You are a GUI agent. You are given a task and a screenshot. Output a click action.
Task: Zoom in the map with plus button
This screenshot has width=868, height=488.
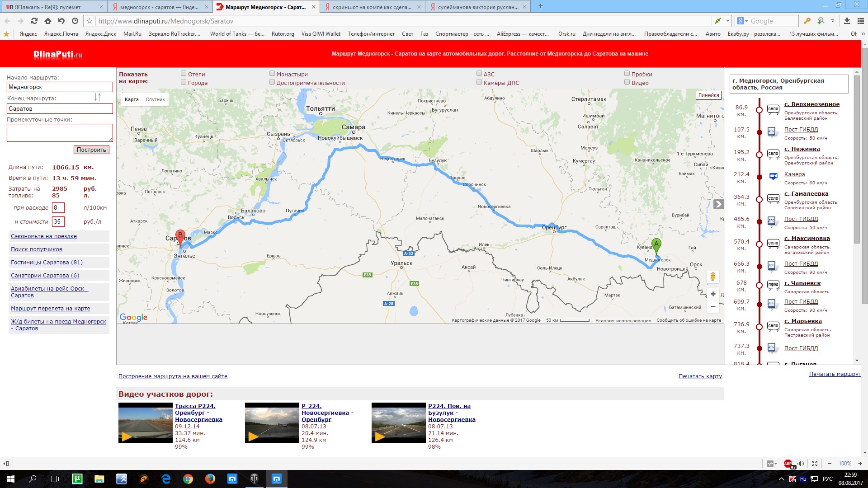point(713,294)
